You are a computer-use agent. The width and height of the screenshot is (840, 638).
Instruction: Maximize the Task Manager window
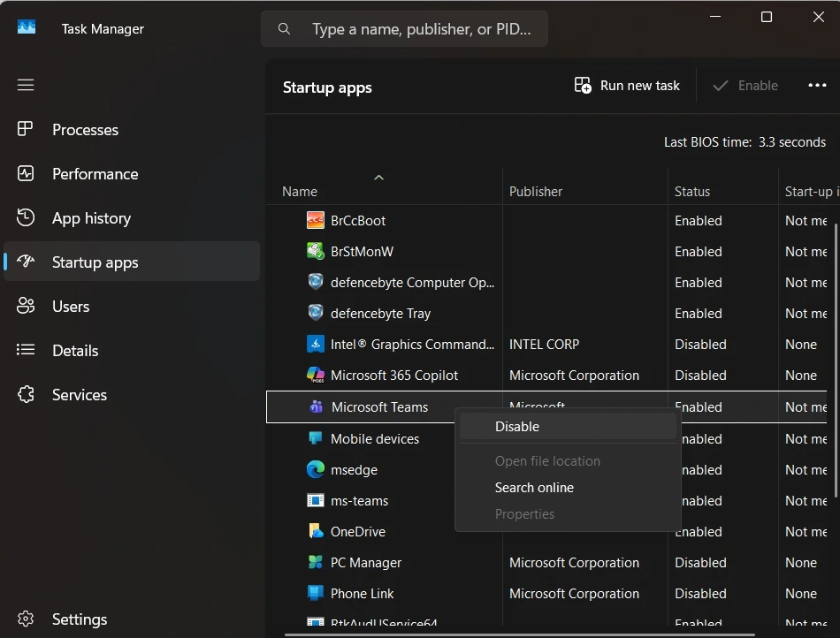(766, 17)
